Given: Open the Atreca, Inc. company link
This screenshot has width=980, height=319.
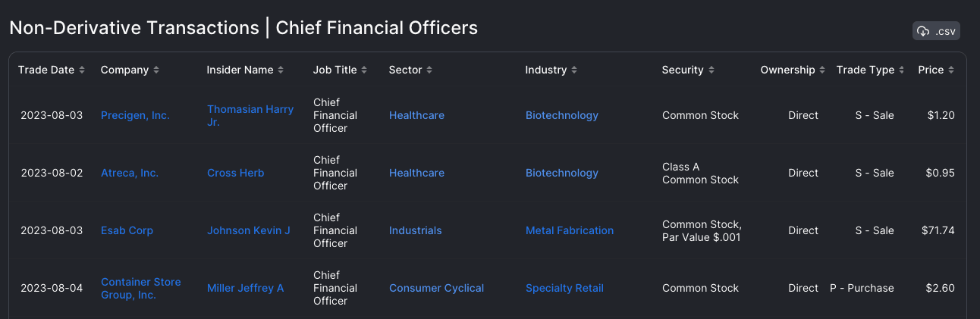Looking at the screenshot, I should pos(130,173).
